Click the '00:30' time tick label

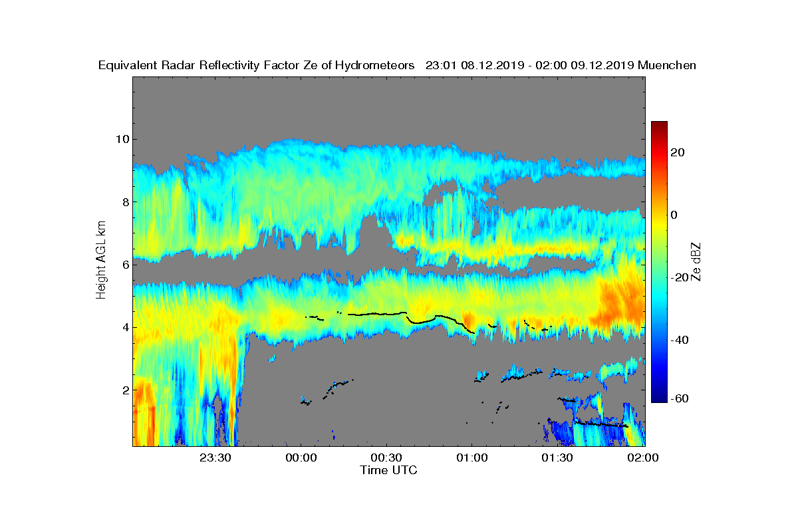coord(386,458)
